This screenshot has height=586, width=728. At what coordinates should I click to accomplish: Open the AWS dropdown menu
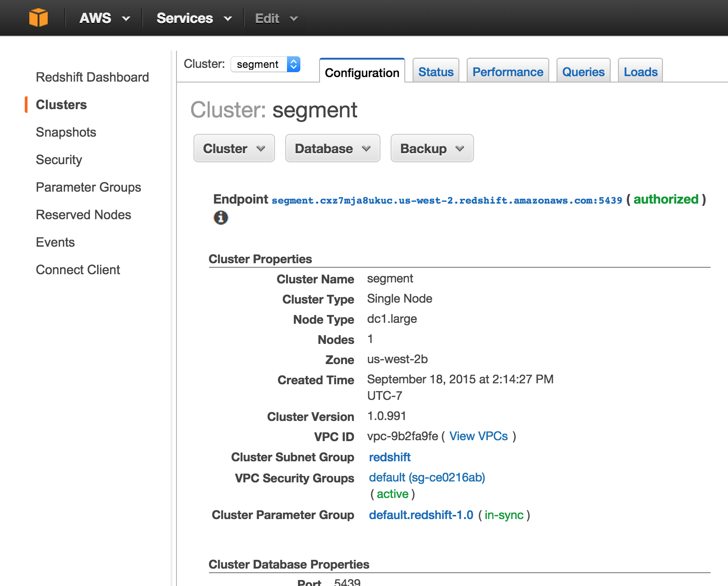(x=105, y=18)
